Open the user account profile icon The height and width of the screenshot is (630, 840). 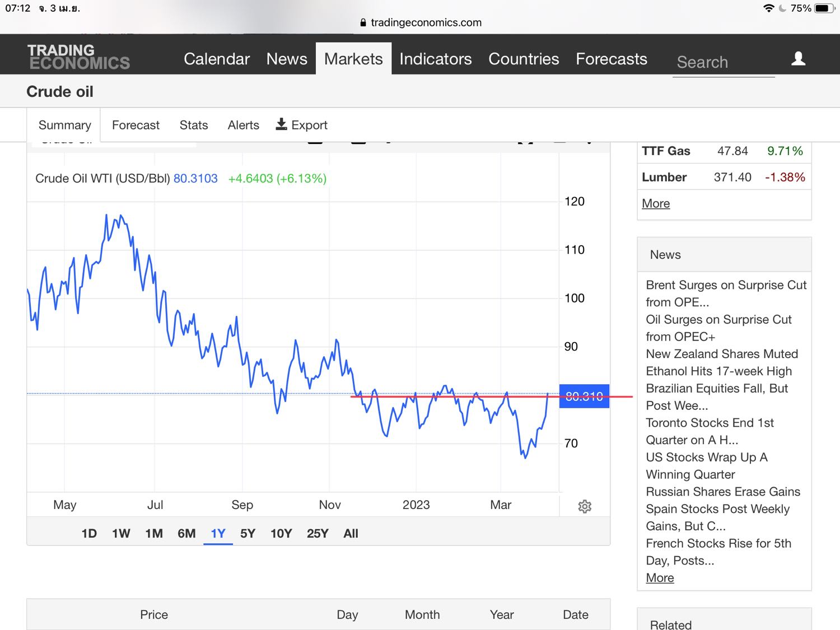click(798, 59)
